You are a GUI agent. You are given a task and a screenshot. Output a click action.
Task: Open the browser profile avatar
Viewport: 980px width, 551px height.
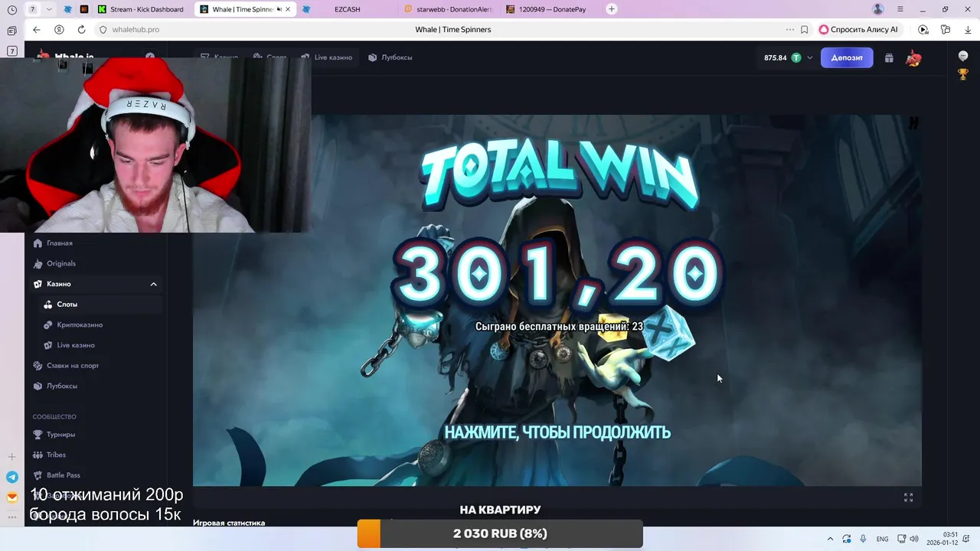[878, 9]
